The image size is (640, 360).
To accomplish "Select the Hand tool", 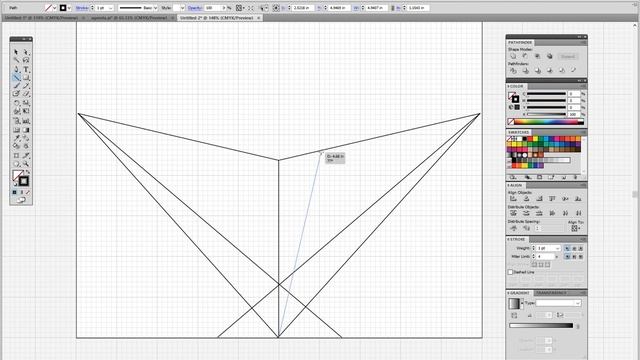I will tap(16, 164).
